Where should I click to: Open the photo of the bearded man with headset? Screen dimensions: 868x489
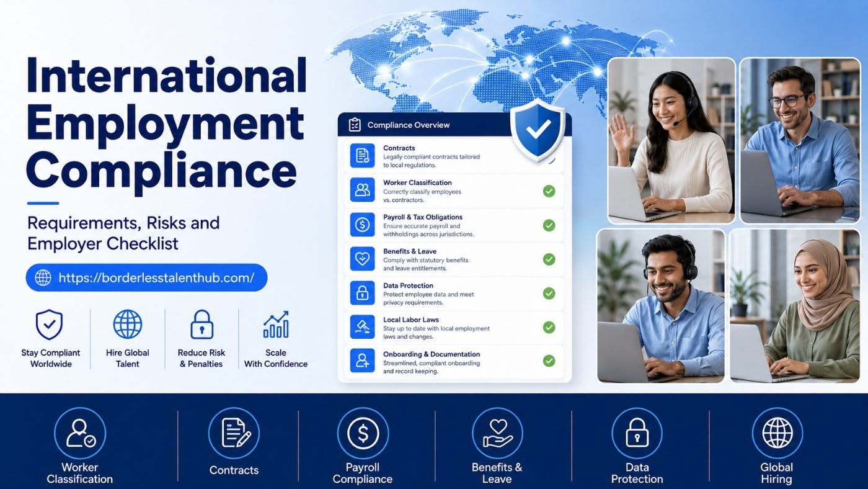pos(661,306)
